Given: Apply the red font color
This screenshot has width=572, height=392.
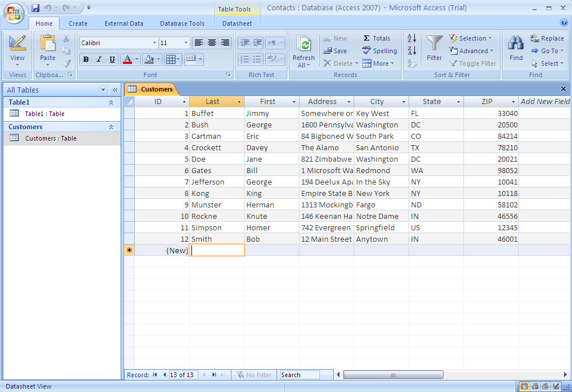Looking at the screenshot, I should (127, 59).
